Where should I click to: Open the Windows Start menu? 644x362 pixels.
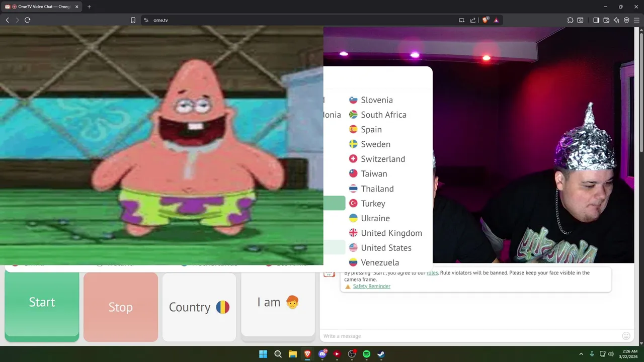[x=263, y=354]
